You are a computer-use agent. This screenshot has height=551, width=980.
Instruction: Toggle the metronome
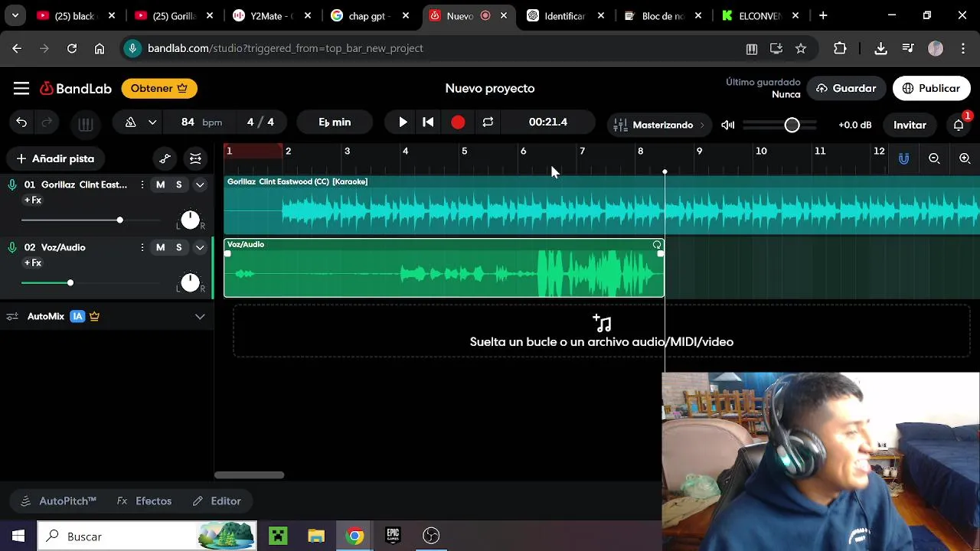coord(131,122)
